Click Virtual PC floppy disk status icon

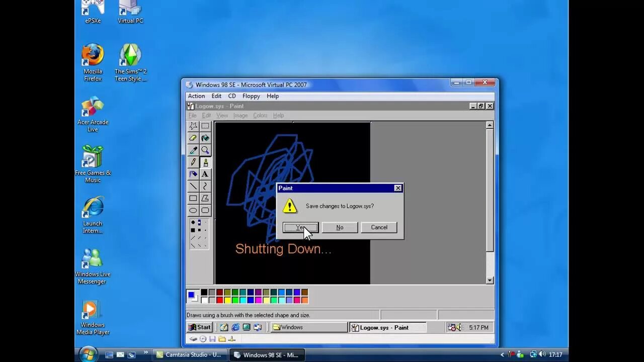pos(212,339)
